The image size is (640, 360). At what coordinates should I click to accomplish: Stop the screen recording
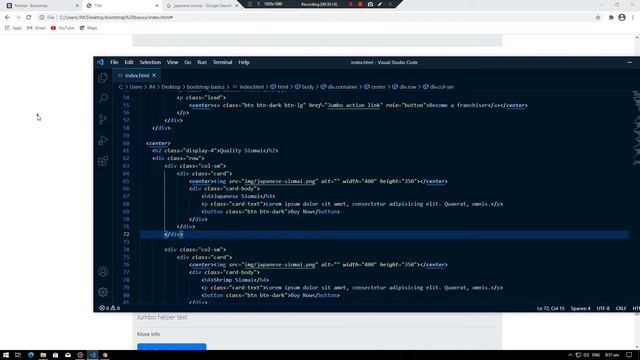360,4
